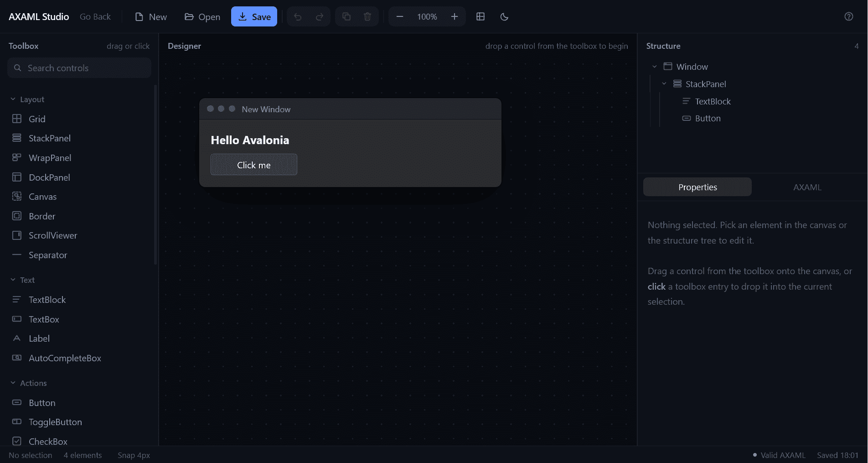Add a ScrollViewer from the toolbox
Image resolution: width=868 pixels, height=463 pixels.
tap(79, 235)
